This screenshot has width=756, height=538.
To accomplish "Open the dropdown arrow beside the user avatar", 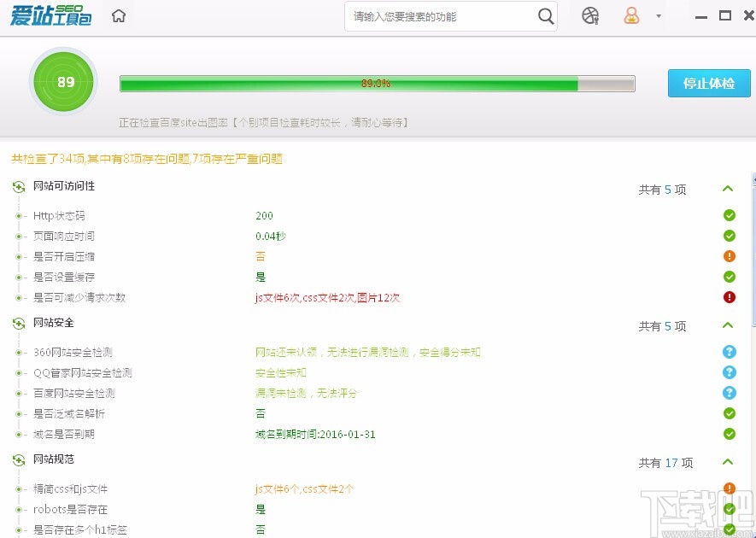I will (658, 15).
